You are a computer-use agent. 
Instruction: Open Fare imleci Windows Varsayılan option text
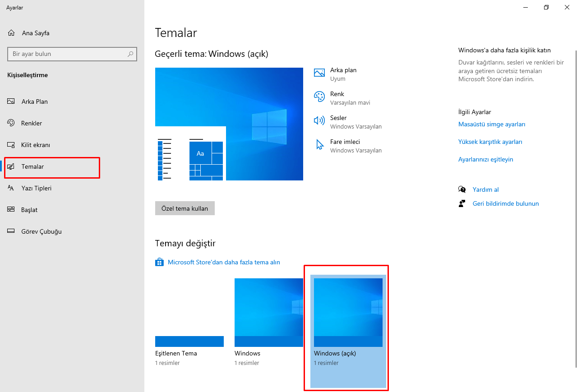tap(356, 146)
